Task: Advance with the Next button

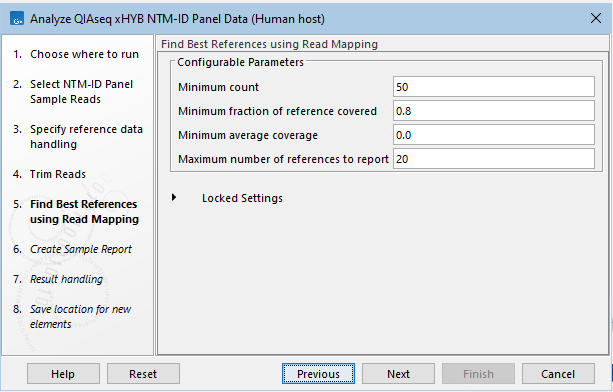Action: point(398,374)
